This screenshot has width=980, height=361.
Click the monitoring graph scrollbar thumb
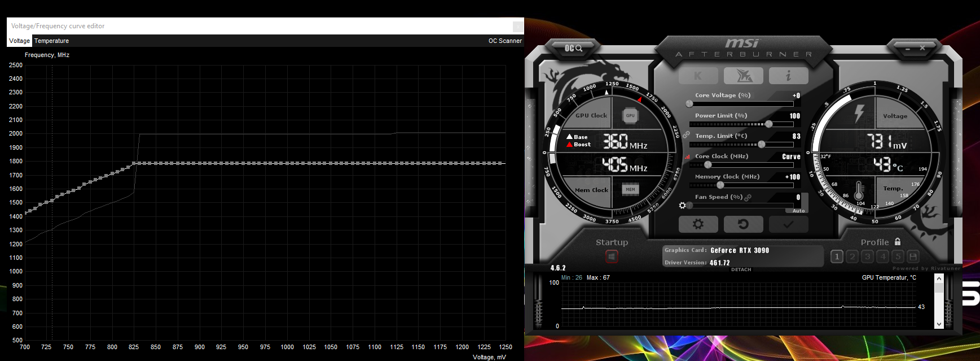(x=939, y=288)
